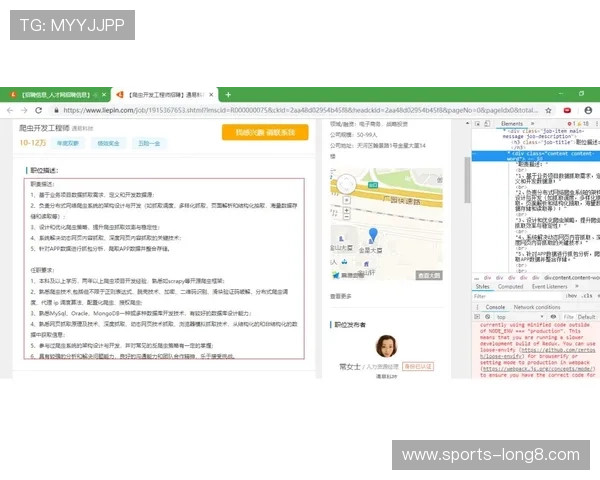Click the red extension icon in the toolbar

[x=567, y=110]
